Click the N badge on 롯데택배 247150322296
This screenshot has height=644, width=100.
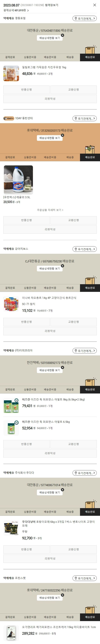62,595
